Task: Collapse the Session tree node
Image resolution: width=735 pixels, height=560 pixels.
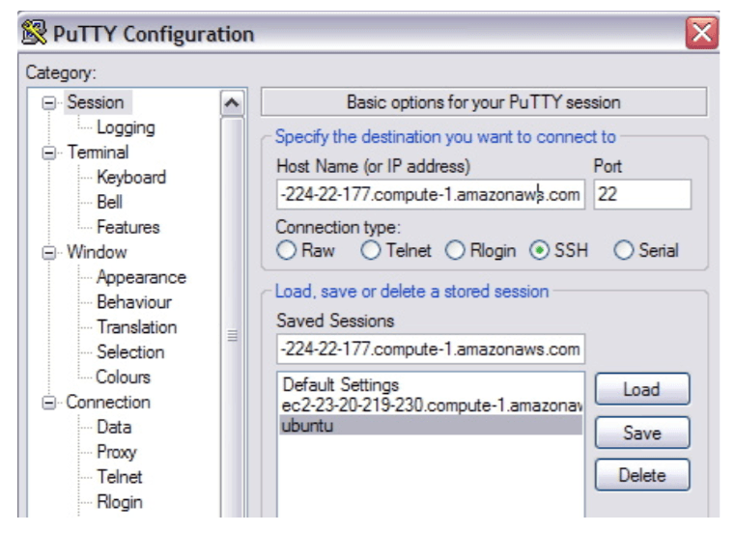Action: point(48,102)
